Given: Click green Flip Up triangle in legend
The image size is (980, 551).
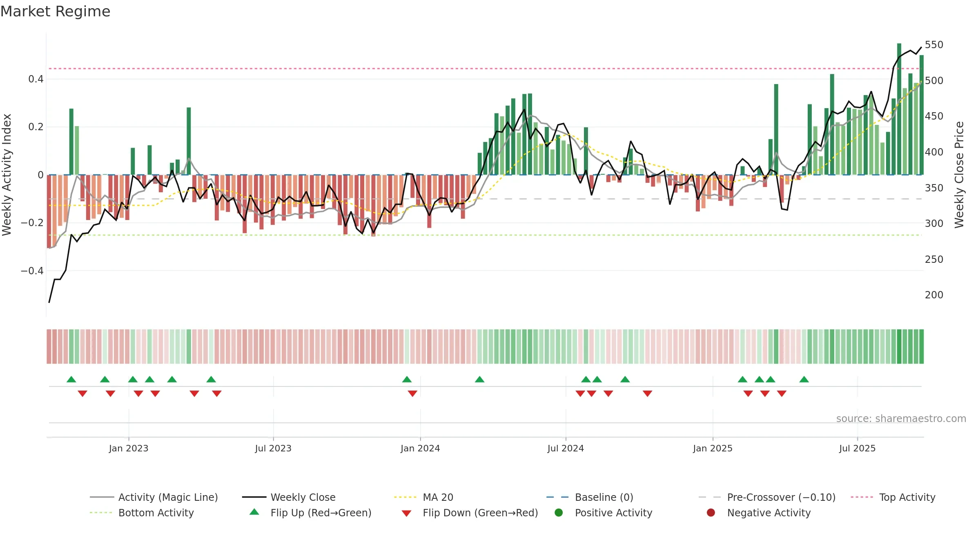Looking at the screenshot, I should tap(254, 512).
